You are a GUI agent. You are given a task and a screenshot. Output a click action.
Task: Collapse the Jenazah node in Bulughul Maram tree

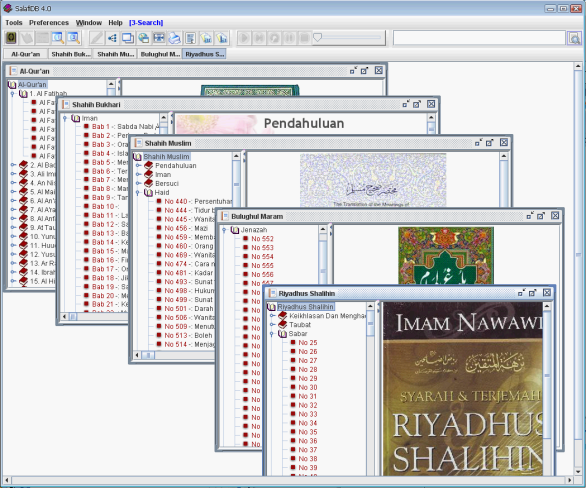[x=224, y=230]
